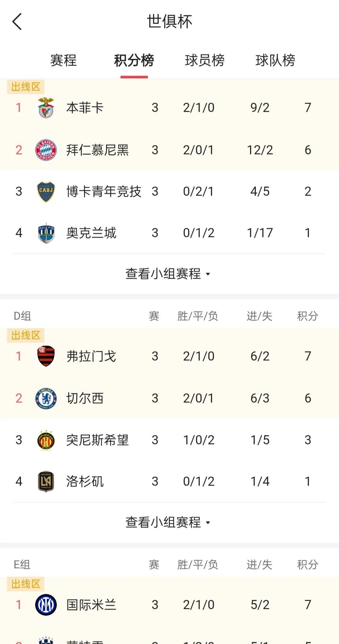Open 切尔西 team row
Viewport: 339px width, 644px height.
[x=169, y=398]
